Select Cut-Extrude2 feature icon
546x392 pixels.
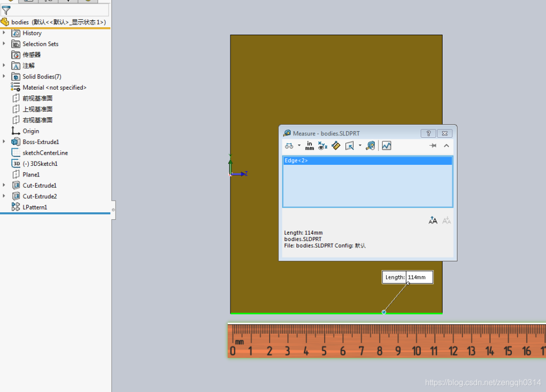point(15,196)
